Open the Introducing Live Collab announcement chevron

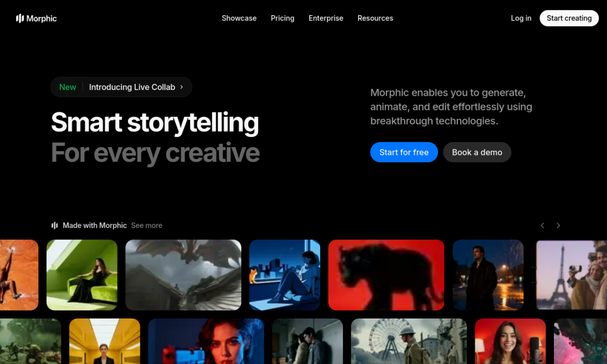[x=181, y=87]
